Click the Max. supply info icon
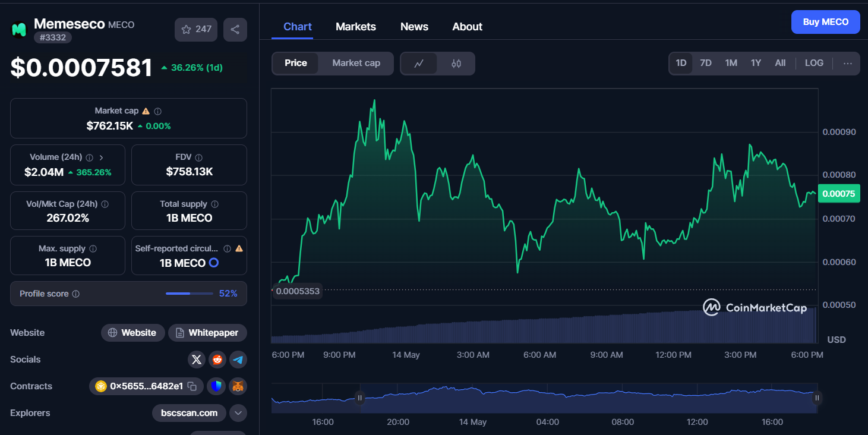Viewport: 868px width, 435px height. pos(93,248)
